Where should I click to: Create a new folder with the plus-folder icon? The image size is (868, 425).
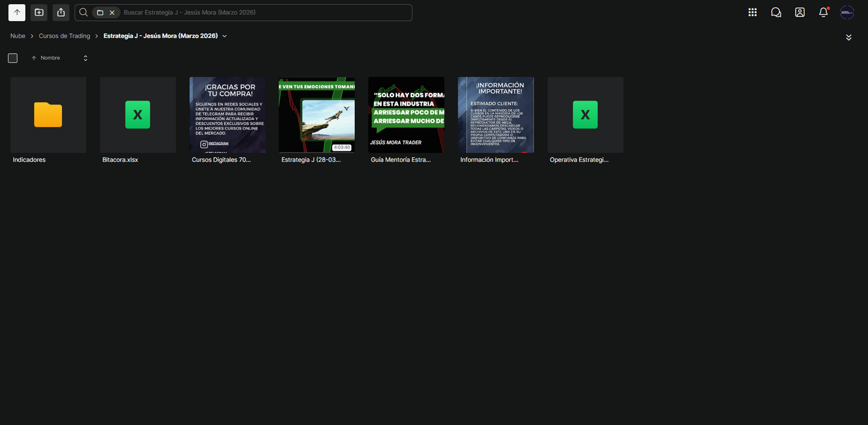tap(39, 13)
